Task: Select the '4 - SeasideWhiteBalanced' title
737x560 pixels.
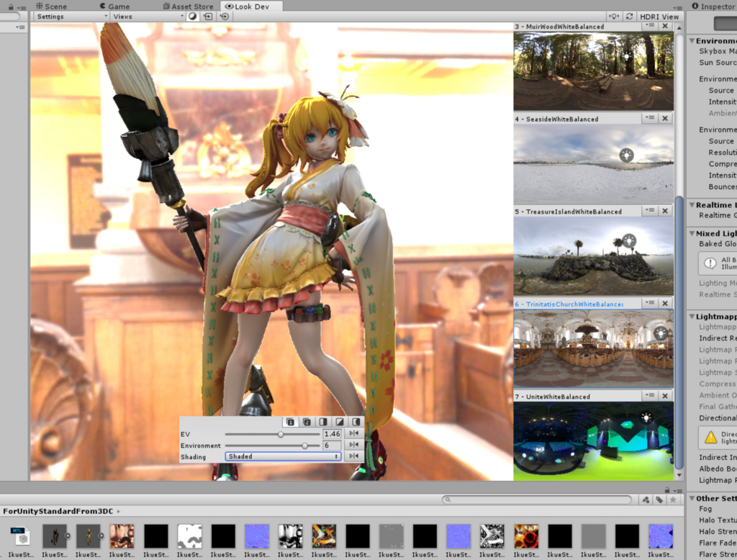Action: 556,119
